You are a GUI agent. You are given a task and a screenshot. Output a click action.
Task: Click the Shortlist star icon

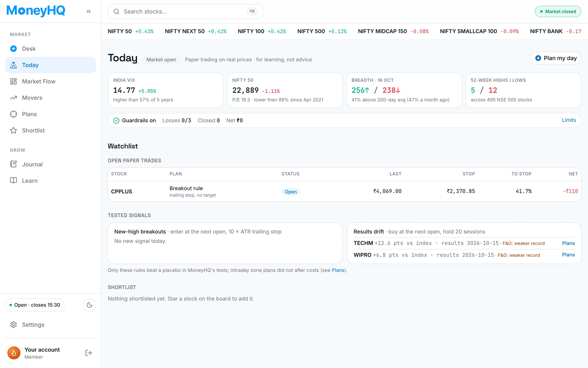pos(14,130)
